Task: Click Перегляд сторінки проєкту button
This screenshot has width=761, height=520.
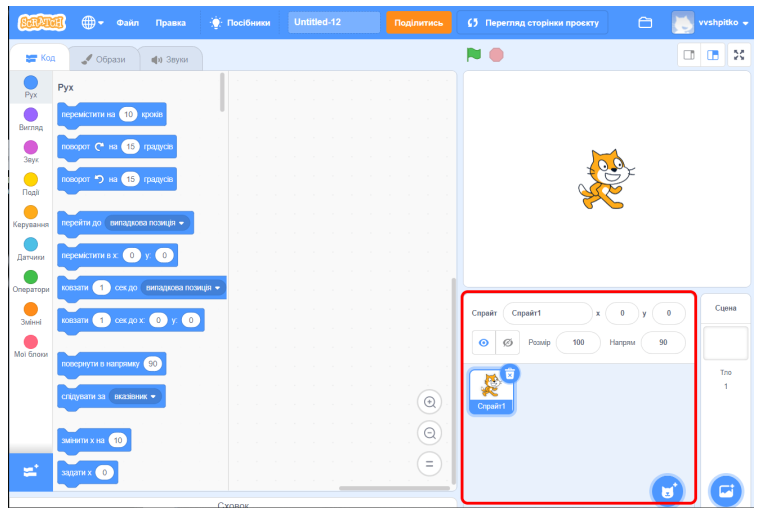Action: tap(533, 22)
